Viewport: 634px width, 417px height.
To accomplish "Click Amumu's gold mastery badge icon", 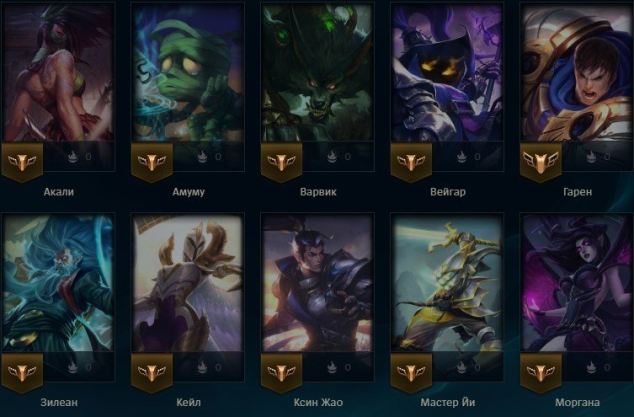I will [152, 162].
